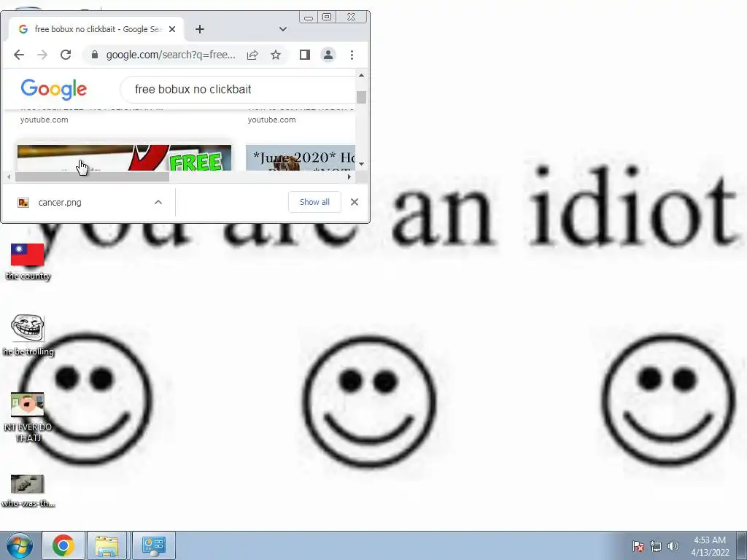This screenshot has height=560, width=747.
Task: Go back in Chrome history
Action: (19, 55)
